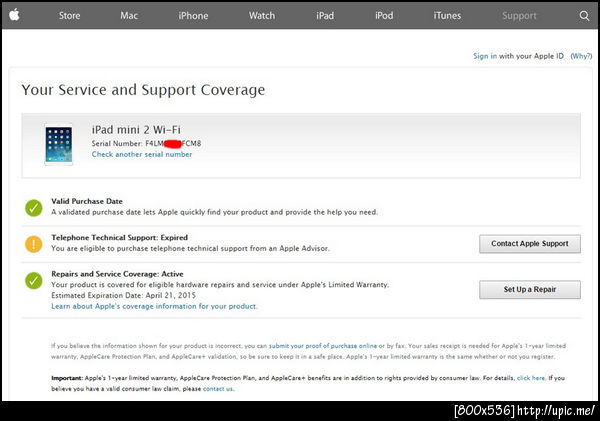This screenshot has height=421, width=600.
Task: Open iTunes in the navigation bar
Action: 447,16
